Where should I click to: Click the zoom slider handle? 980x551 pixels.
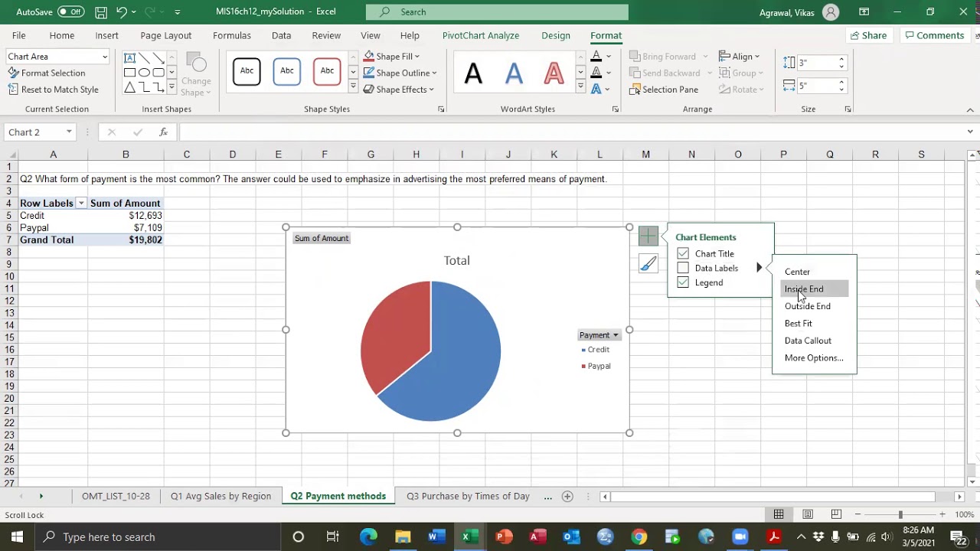[x=900, y=515]
